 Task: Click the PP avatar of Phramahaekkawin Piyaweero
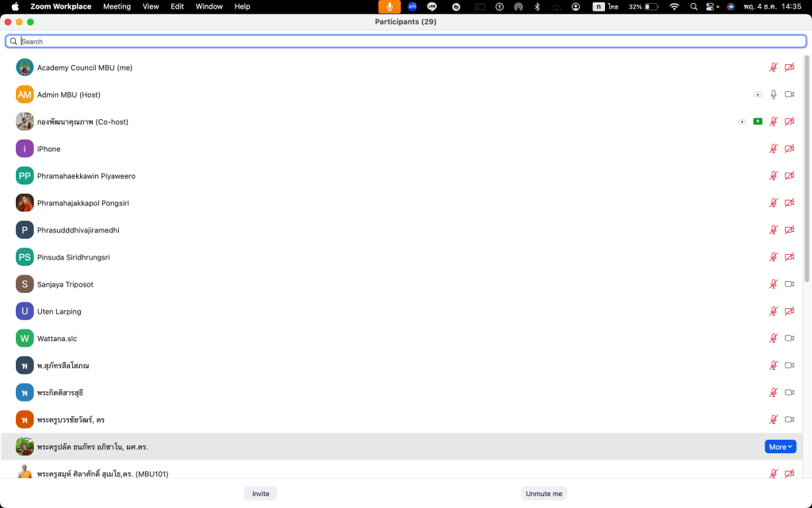25,175
